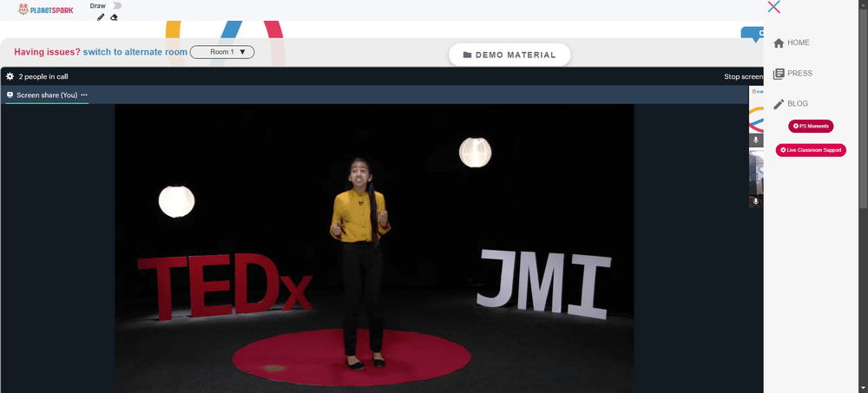The height and width of the screenshot is (393, 868).
Task: Close the side menu with X
Action: point(774,7)
